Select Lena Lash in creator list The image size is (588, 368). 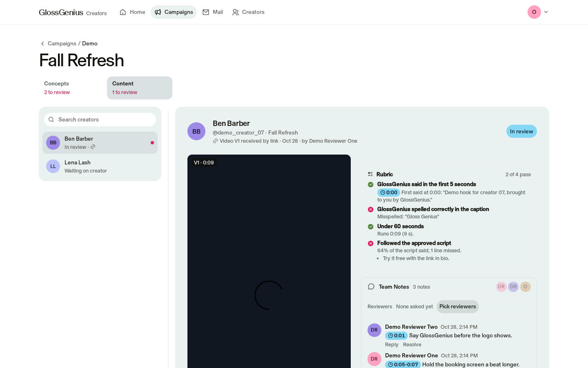[100, 166]
